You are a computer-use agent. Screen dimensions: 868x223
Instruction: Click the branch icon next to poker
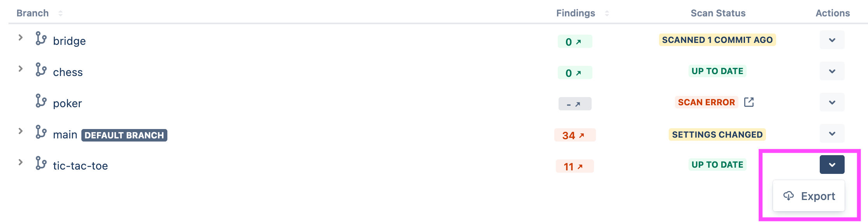tap(41, 101)
